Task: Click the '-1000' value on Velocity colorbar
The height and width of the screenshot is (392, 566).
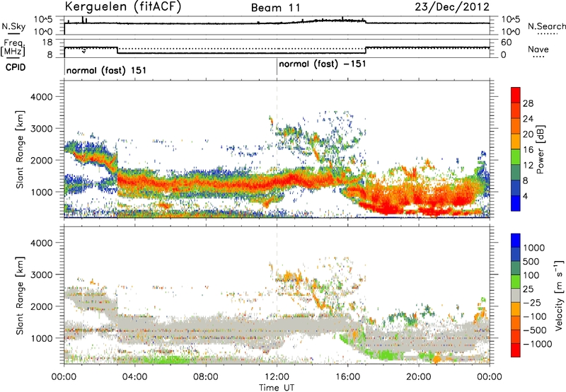Action: pyautogui.click(x=537, y=344)
